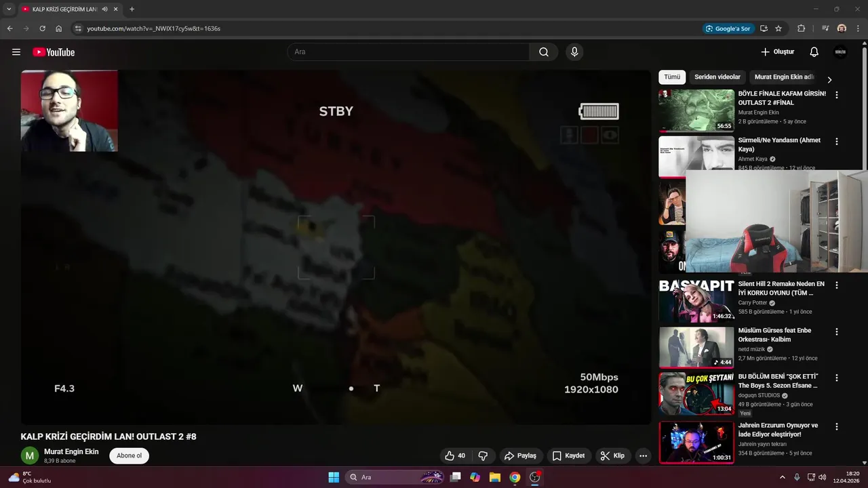
Task: View site information icon in address bar
Action: pyautogui.click(x=78, y=28)
